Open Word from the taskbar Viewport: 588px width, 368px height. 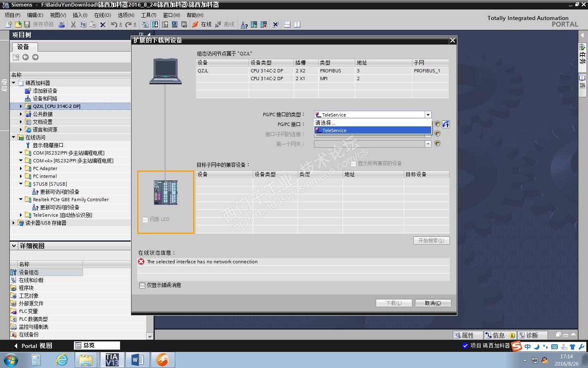137,360
